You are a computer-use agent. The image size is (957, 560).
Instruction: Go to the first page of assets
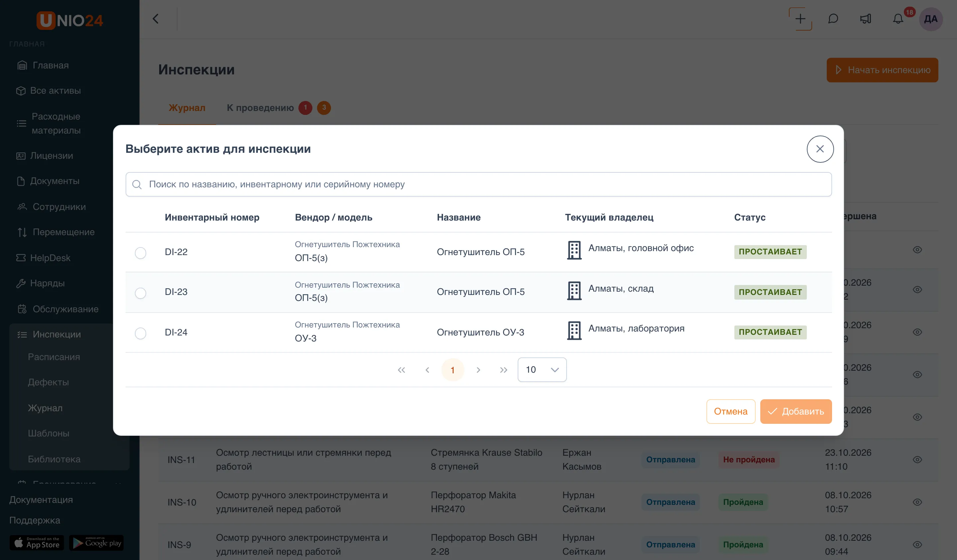coord(401,370)
